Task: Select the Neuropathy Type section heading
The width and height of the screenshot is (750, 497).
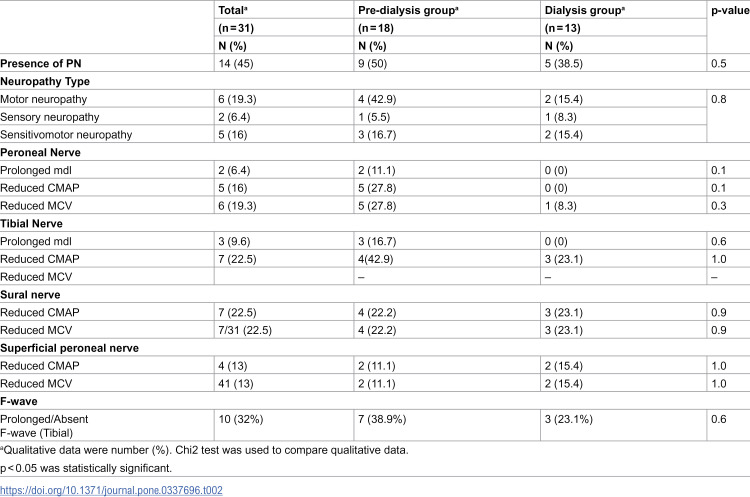Action: point(45,81)
